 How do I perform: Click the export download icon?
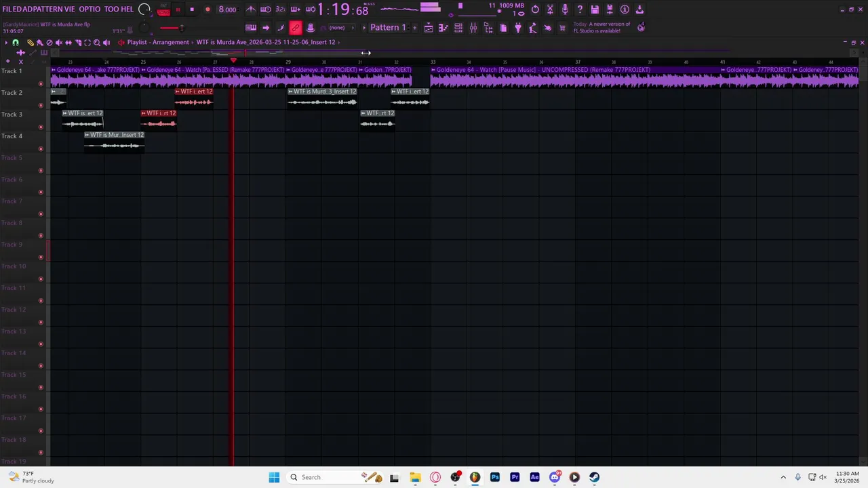coord(639,9)
